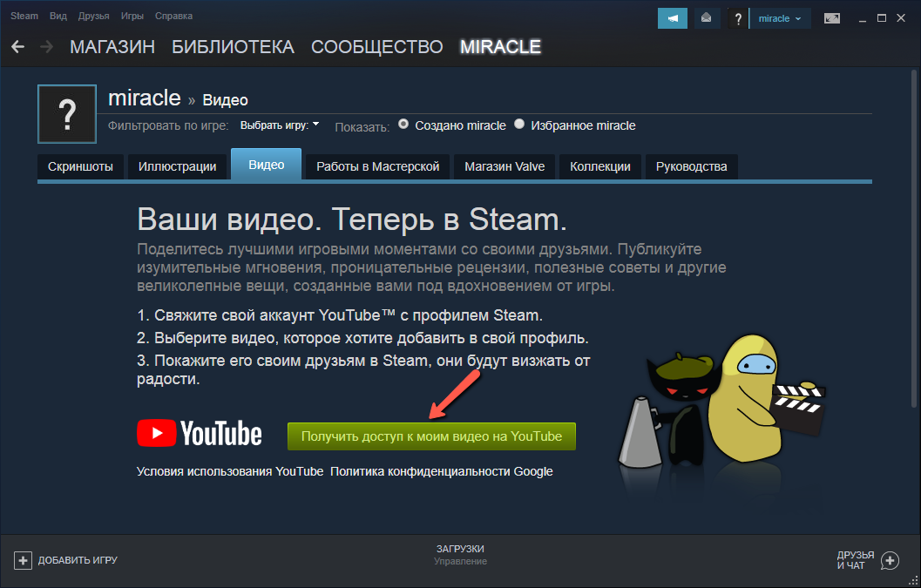Click 'Получить доступ к моим видео на YouTube'
Image resolution: width=921 pixels, height=588 pixels.
pos(431,436)
